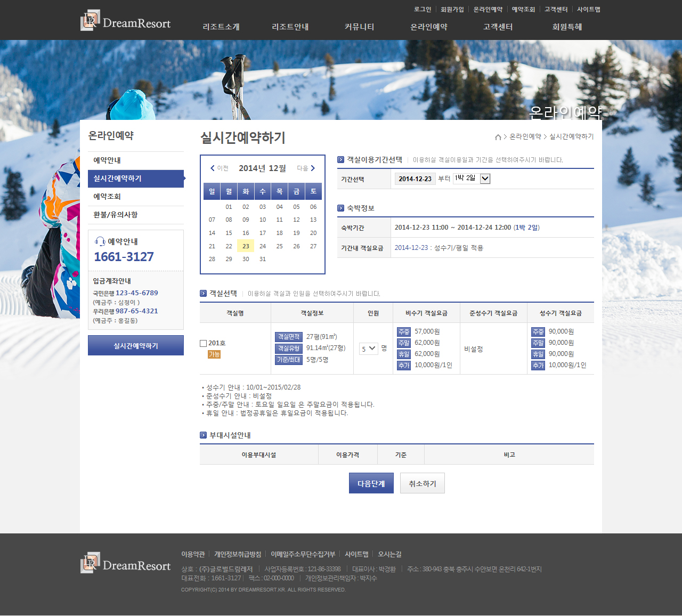Screen dimensions: 682x616
Task: Select December 24 on the calendar
Action: click(x=263, y=246)
